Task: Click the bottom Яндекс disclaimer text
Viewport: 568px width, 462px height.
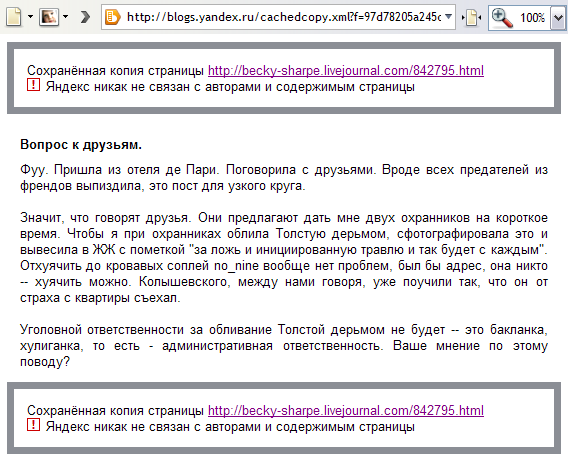Action: (x=230, y=427)
